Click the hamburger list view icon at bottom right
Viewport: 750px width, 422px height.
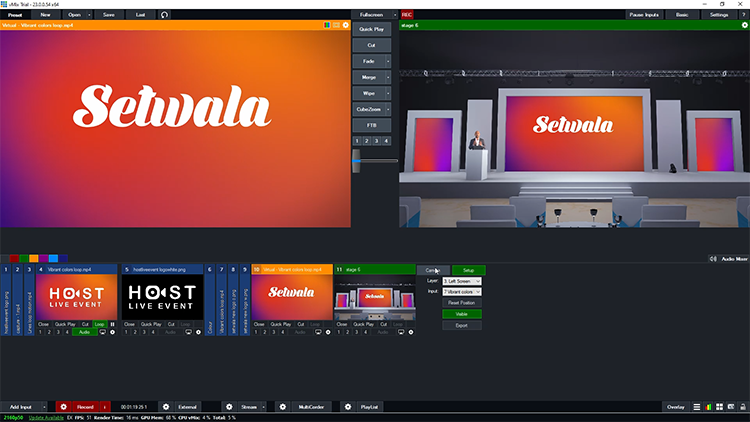(x=695, y=407)
